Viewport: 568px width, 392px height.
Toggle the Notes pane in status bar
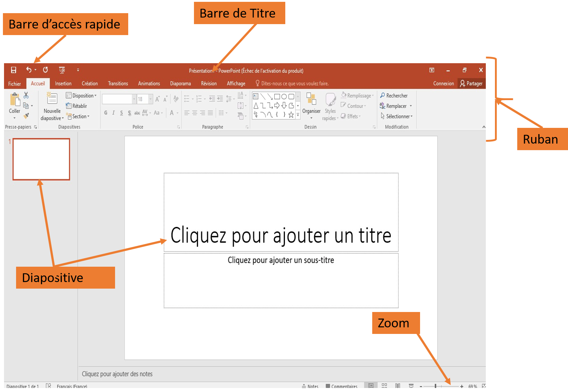coord(310,386)
